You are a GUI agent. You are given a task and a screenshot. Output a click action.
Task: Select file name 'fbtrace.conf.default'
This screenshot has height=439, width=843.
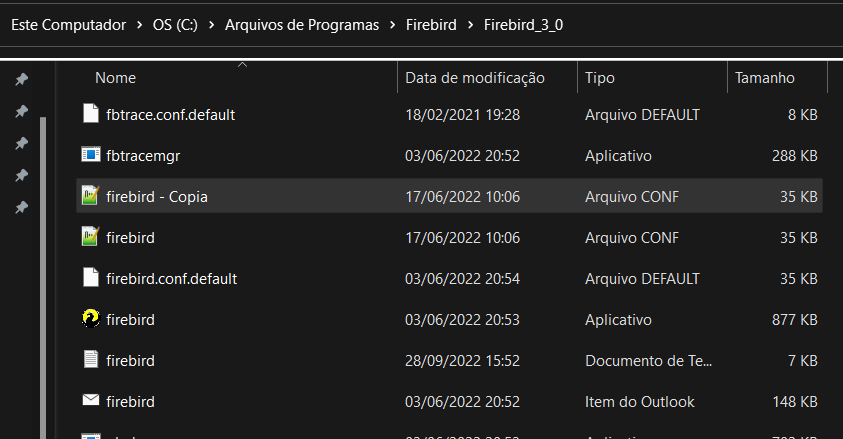tap(170, 114)
